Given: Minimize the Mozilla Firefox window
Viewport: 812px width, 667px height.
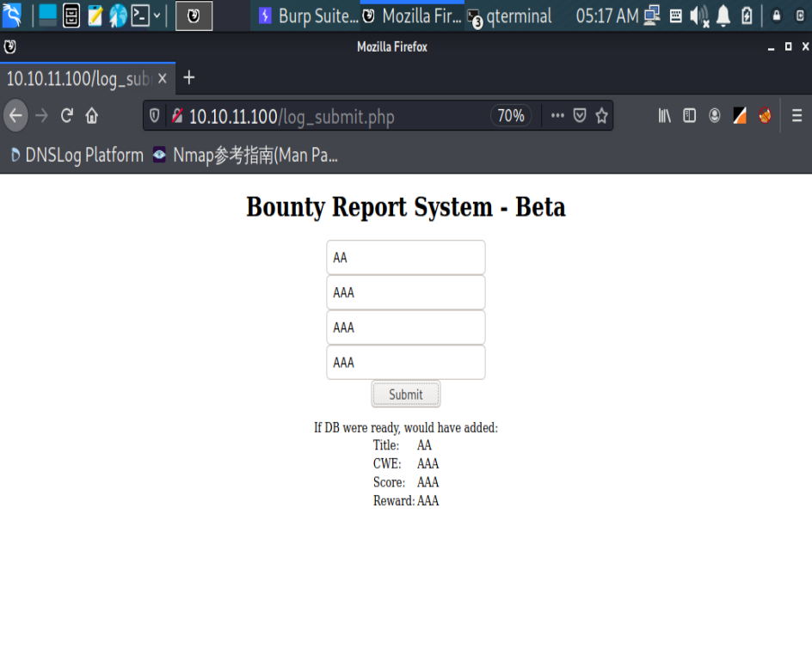Looking at the screenshot, I should [x=771, y=47].
